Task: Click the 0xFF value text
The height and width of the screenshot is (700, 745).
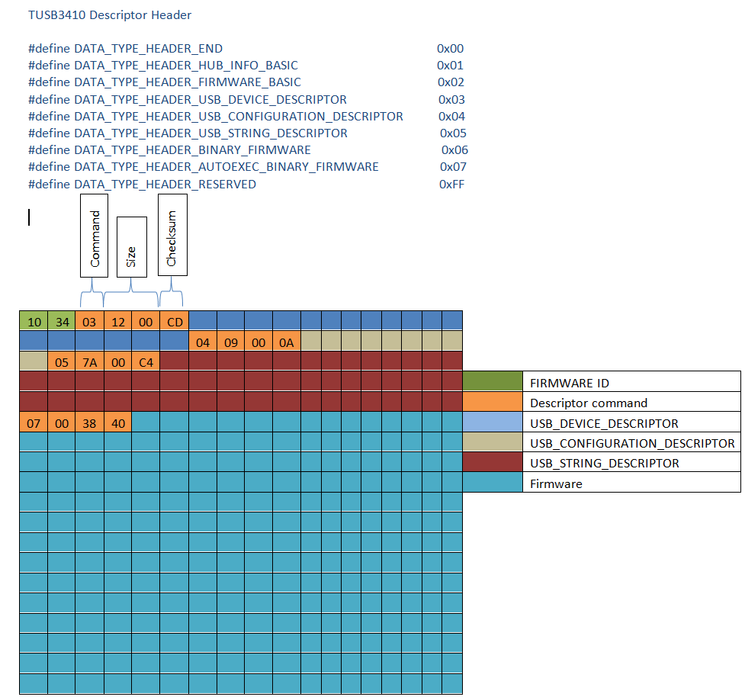Action: [453, 184]
